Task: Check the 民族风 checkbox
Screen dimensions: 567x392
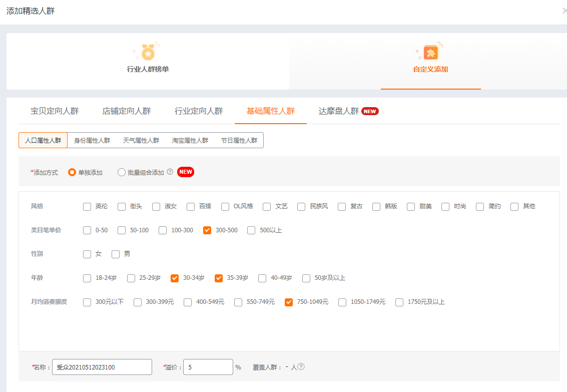Action: (x=301, y=206)
